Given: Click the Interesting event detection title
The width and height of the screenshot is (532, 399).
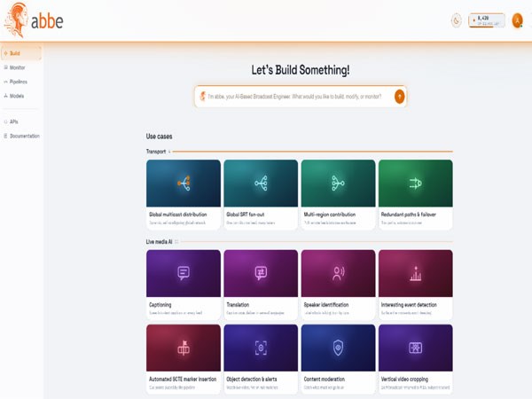Looking at the screenshot, I should coord(409,305).
